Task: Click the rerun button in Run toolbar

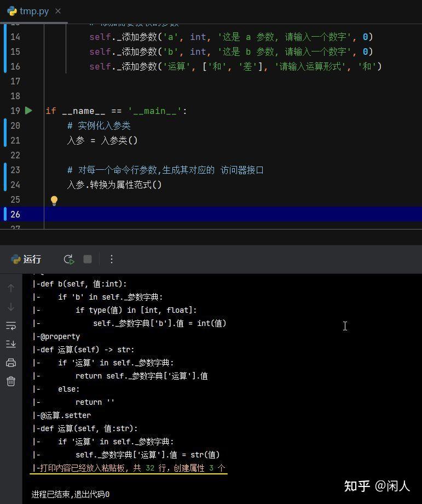Action: pyautogui.click(x=69, y=259)
